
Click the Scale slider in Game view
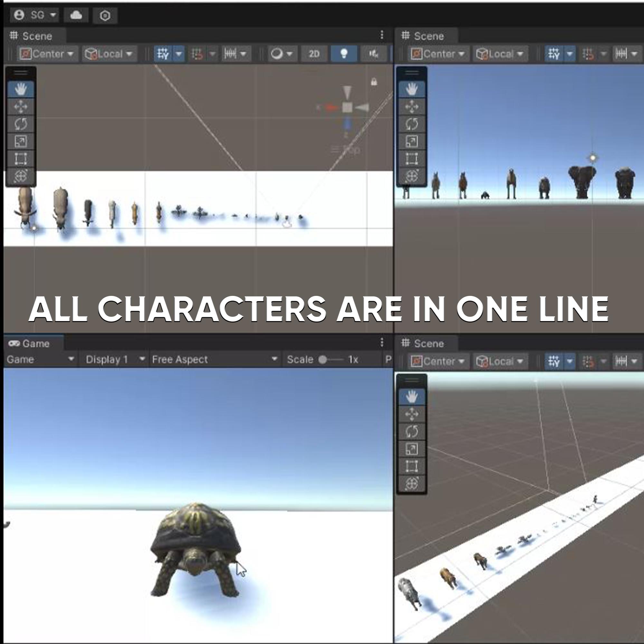[x=331, y=360]
